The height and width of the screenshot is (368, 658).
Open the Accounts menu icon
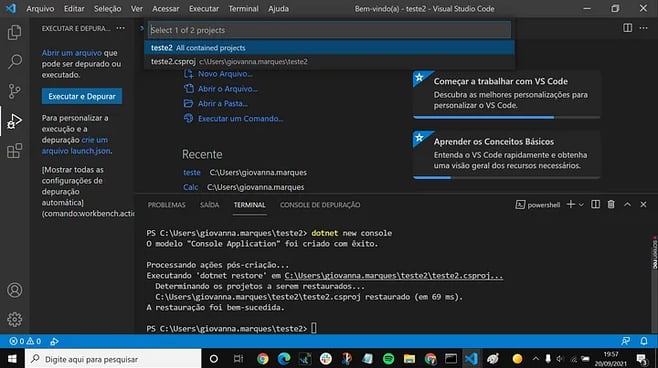(14, 290)
